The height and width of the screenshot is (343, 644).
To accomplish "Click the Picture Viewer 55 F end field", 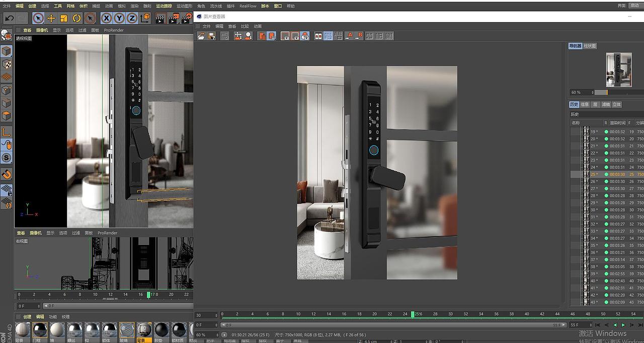I will tap(581, 325).
